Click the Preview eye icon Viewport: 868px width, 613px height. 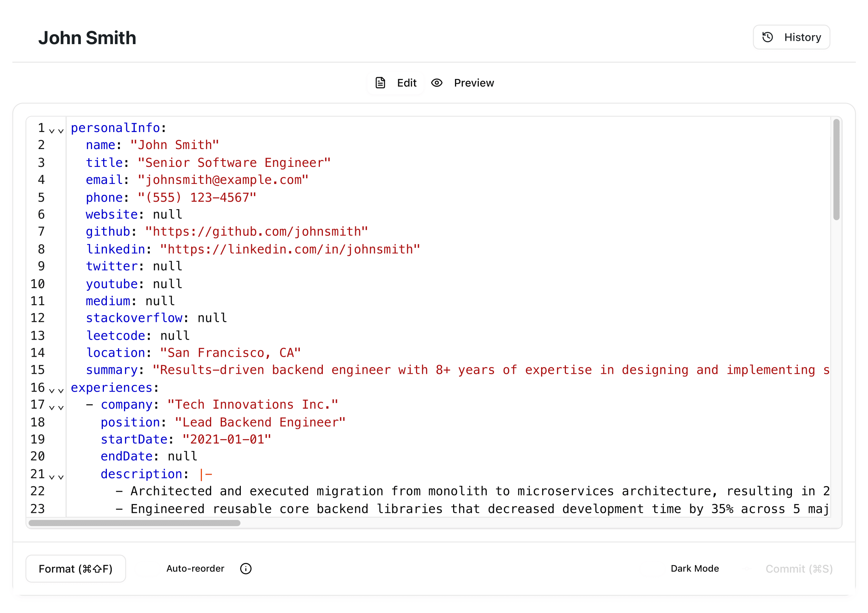click(437, 83)
